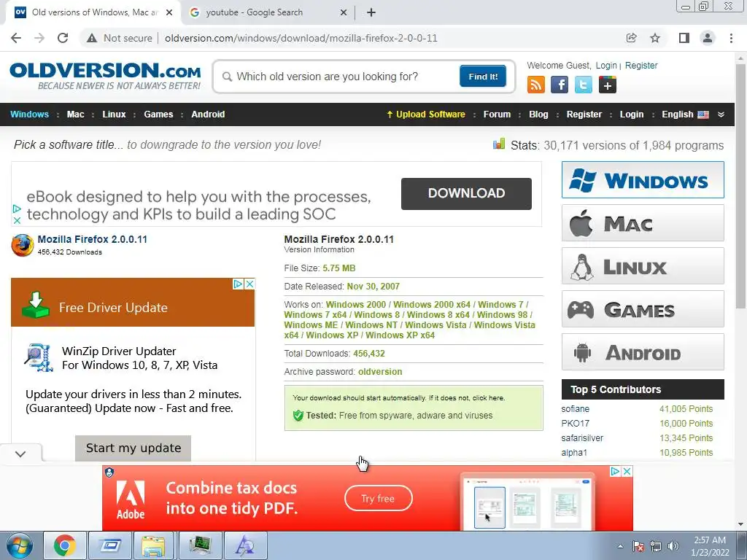Click the page vertical scrollbar
Image resolution: width=747 pixels, height=560 pixels.
[740, 186]
